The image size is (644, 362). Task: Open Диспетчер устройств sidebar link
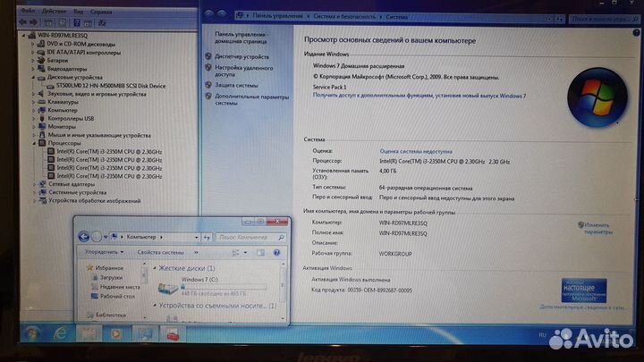click(241, 56)
